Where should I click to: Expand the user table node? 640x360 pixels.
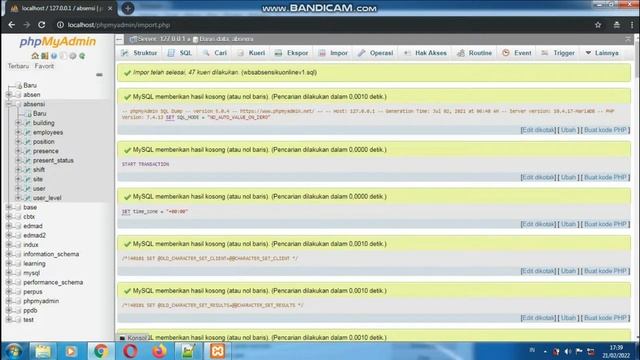(18, 189)
